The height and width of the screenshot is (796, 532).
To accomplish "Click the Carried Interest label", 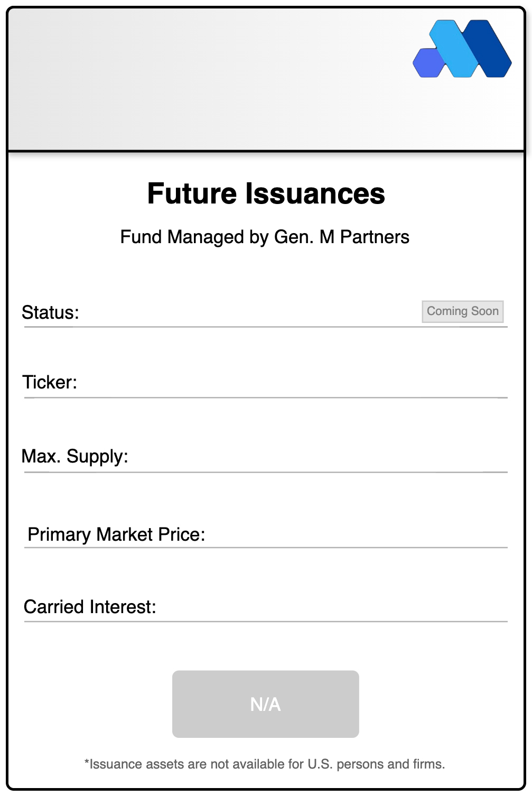I will coord(90,607).
